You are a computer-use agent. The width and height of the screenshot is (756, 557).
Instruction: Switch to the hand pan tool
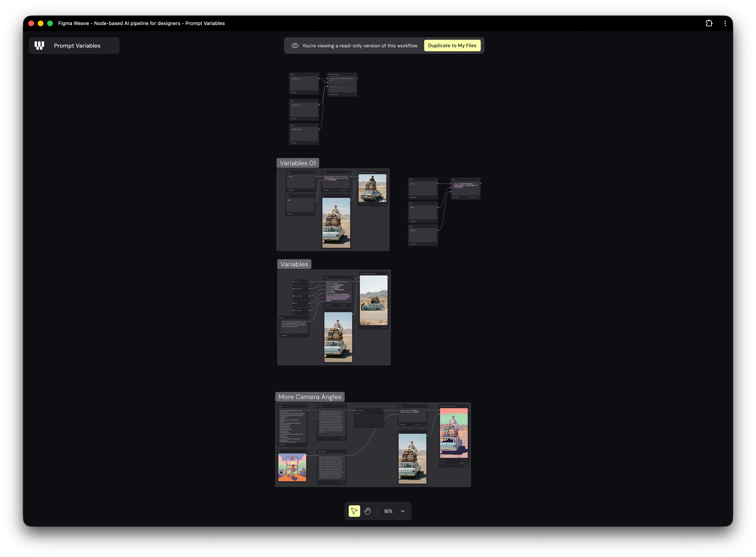coord(367,511)
